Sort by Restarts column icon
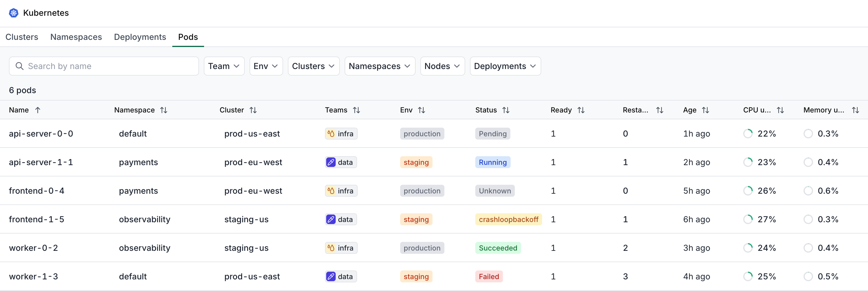 (660, 110)
